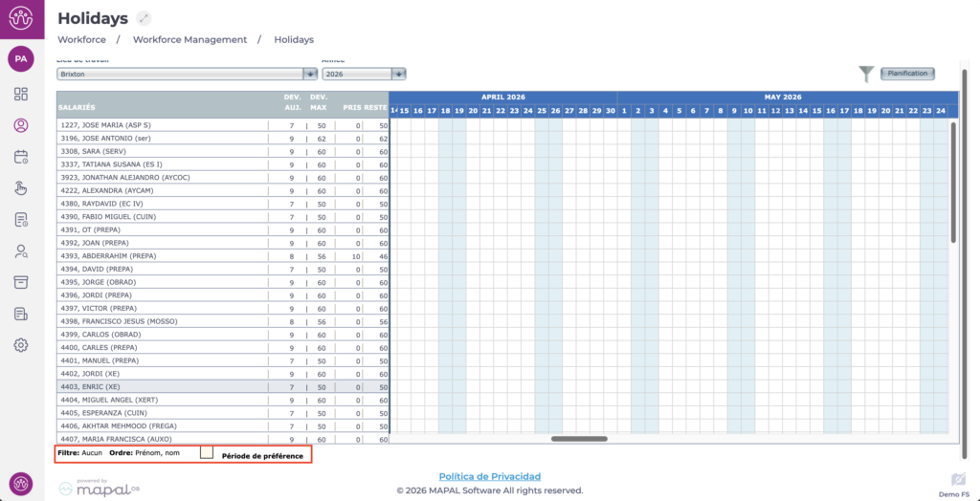Go to Workforce breadcrumb
Image resolution: width=980 pixels, height=501 pixels.
click(81, 40)
